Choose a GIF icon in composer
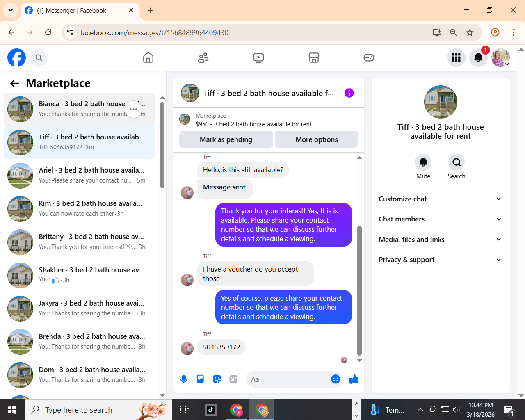Image resolution: width=525 pixels, height=420 pixels. pos(233,379)
